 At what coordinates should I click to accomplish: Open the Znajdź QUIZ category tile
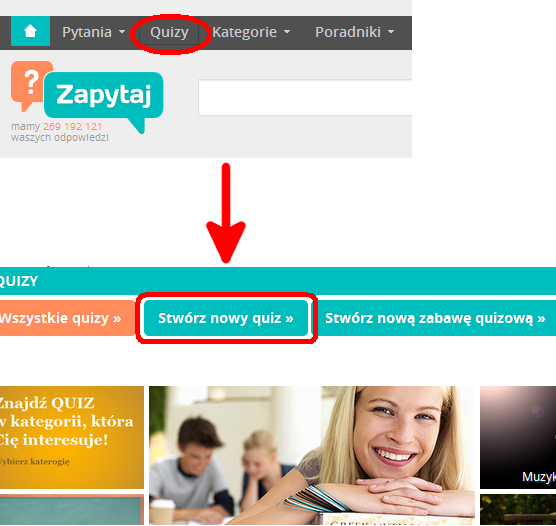point(72,437)
